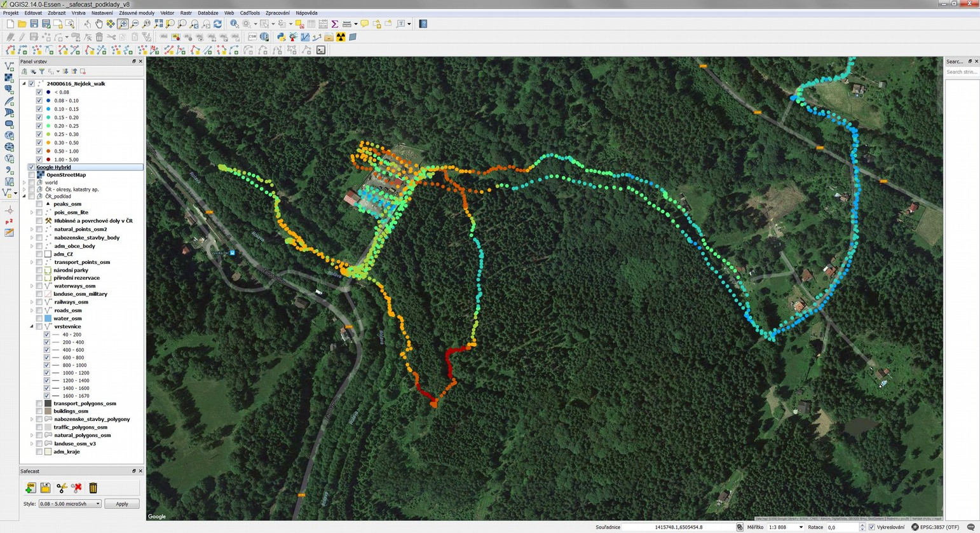Image resolution: width=980 pixels, height=533 pixels.
Task: Activate the Zoom Out magnifier tool
Action: coord(135,24)
